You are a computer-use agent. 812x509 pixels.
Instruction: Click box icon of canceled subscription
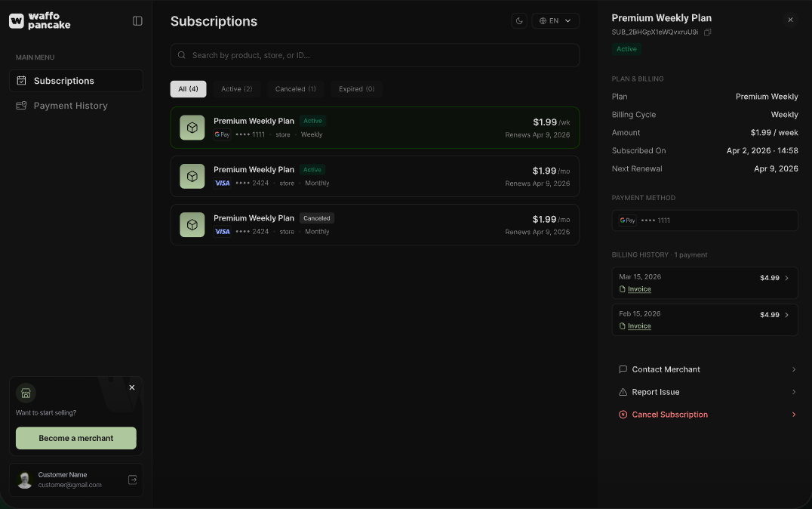coord(192,225)
